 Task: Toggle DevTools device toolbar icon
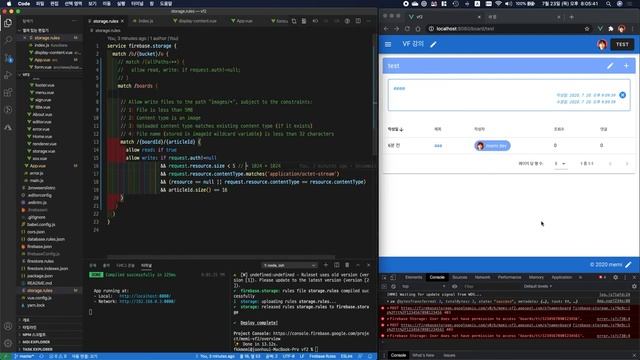pos(393,278)
